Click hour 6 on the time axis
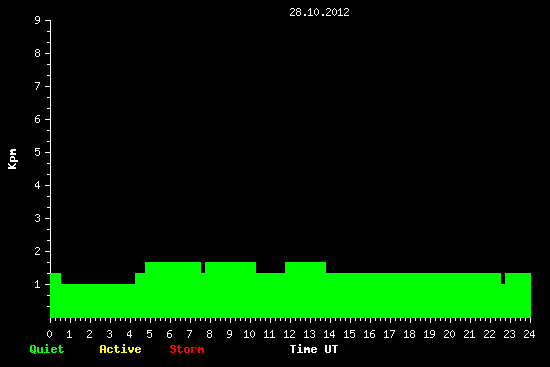550x367 pixels. [x=169, y=334]
